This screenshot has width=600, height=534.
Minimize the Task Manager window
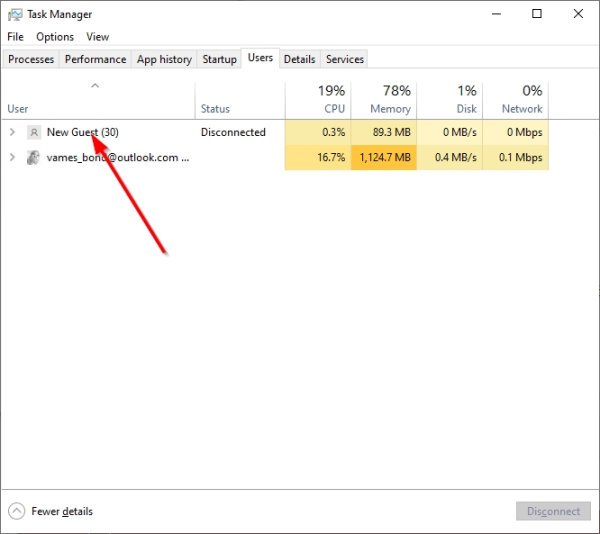[496, 14]
